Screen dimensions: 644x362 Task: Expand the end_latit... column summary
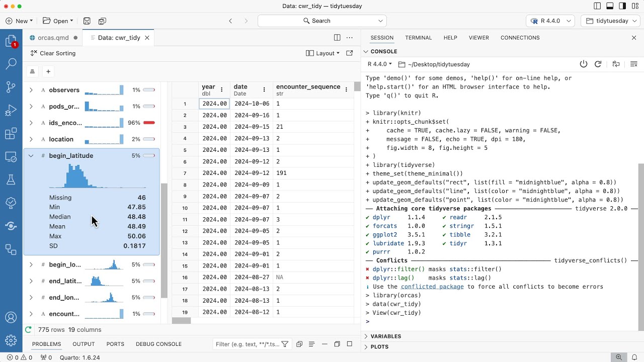(31, 281)
